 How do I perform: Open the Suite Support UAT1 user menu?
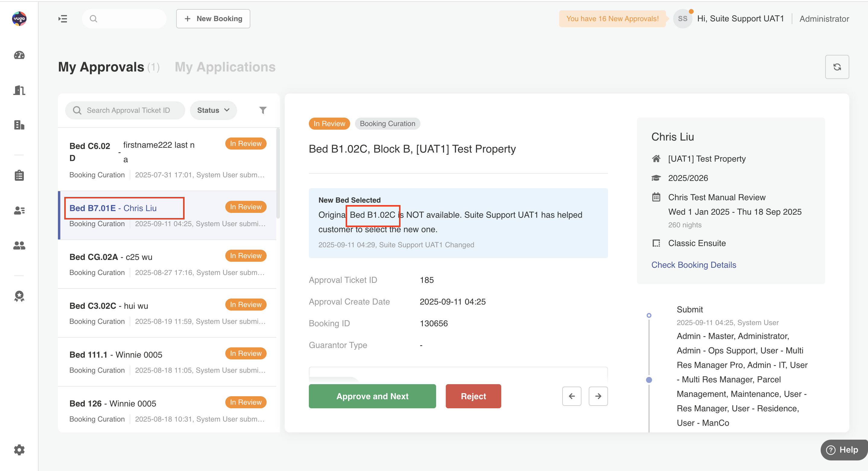tap(740, 19)
